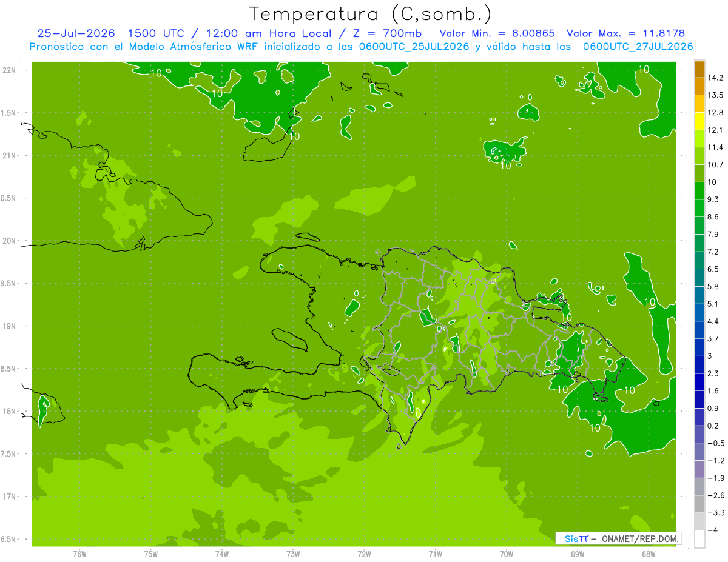Click 'Valor Max. = 11.8178' text
Screen dimensions: 728x562
point(625,33)
